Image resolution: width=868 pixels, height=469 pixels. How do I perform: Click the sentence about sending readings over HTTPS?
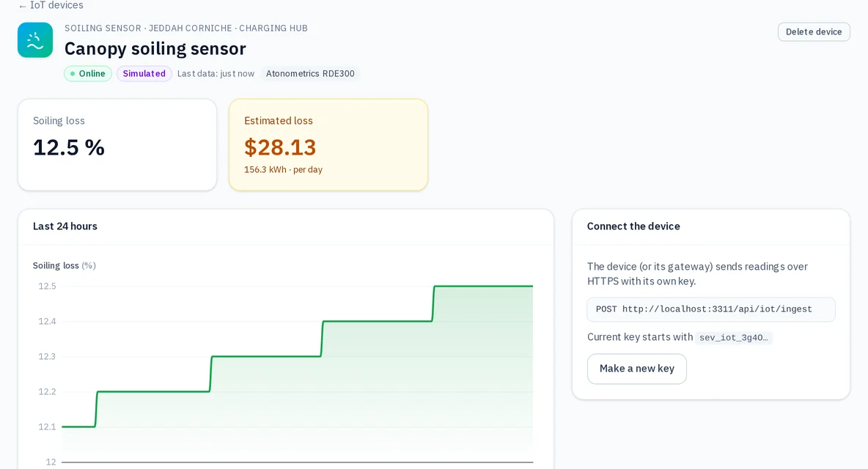697,274
